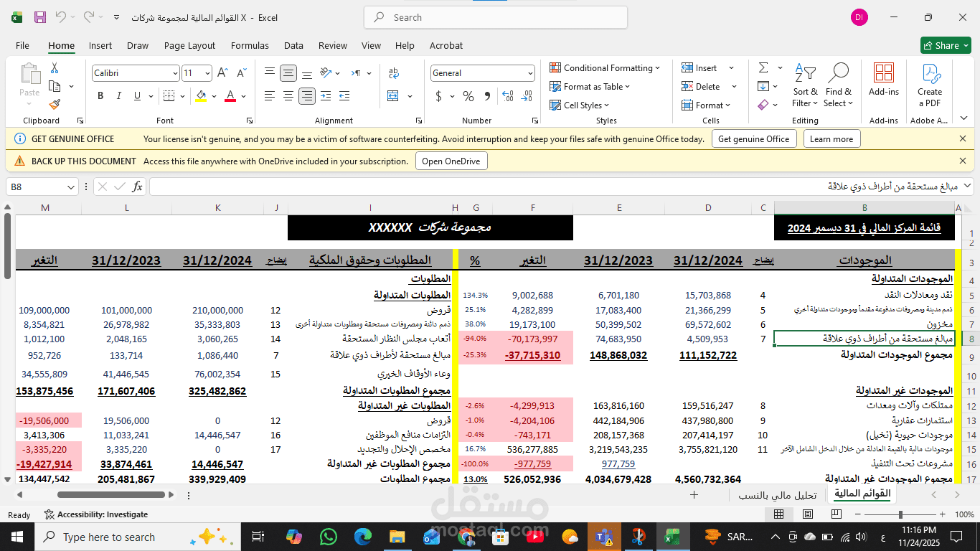Click the Copy icon in Clipboard group
Image resolution: width=980 pixels, height=551 pixels.
point(55,86)
